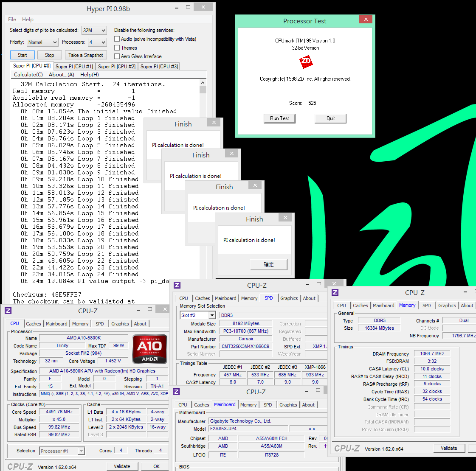
Task: Enable the Audio service checkbox
Action: tap(117, 39)
